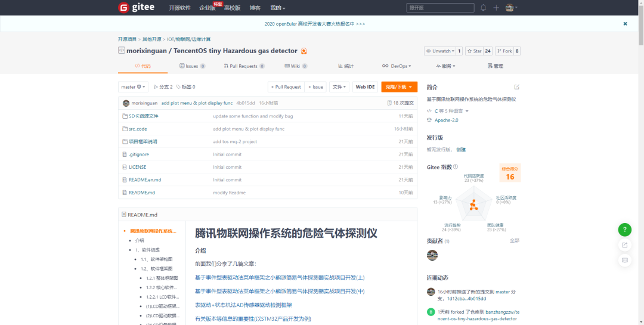
Task: Open the notifications bell icon
Action: pos(484,8)
